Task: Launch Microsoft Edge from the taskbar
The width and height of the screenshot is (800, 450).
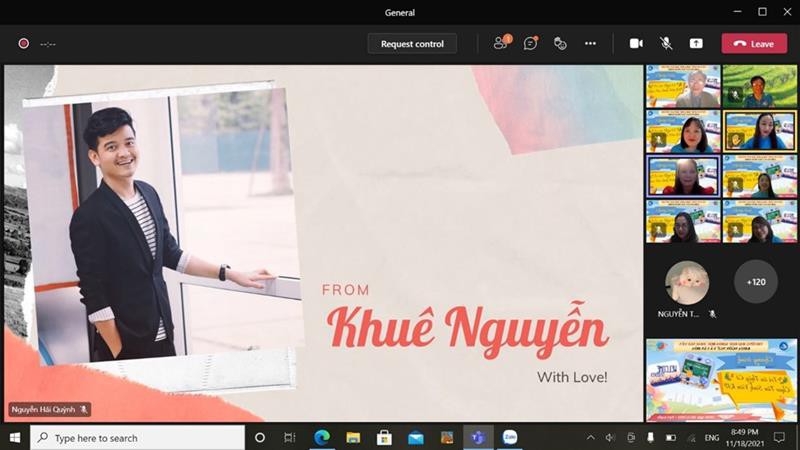Action: click(322, 438)
